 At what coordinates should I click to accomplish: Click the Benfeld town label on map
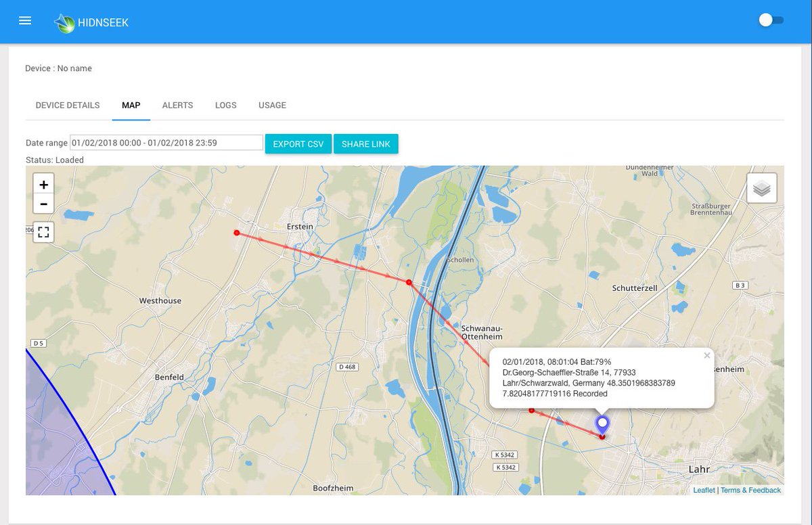(169, 377)
